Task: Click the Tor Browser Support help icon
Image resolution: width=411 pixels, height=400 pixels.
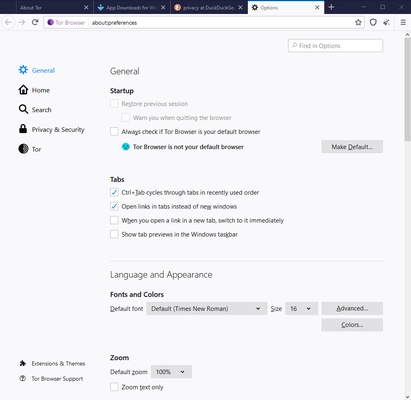Action: click(23, 378)
